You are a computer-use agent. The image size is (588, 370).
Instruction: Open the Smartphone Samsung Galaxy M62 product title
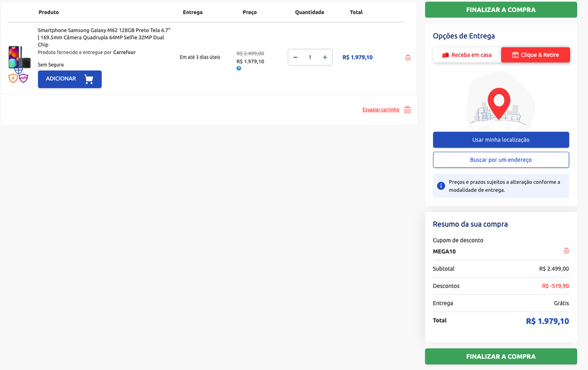tap(104, 37)
